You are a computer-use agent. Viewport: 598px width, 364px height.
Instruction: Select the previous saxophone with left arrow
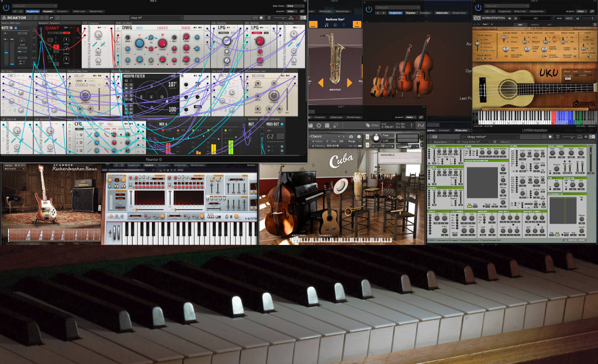click(321, 82)
